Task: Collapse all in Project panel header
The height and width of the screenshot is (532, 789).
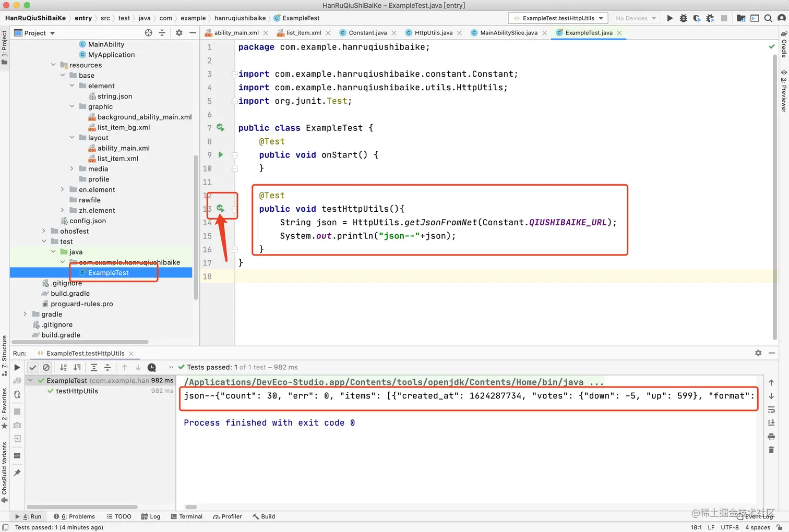Action: click(x=162, y=33)
